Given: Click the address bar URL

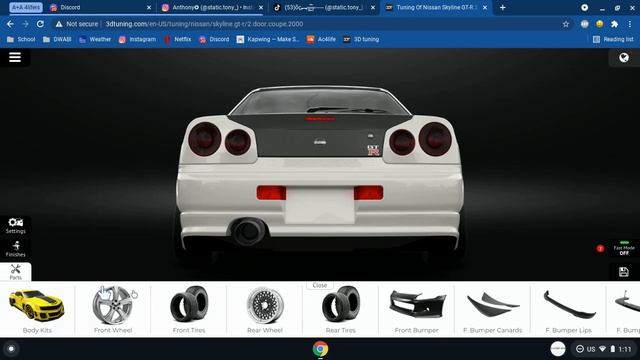Looking at the screenshot, I should 204,24.
